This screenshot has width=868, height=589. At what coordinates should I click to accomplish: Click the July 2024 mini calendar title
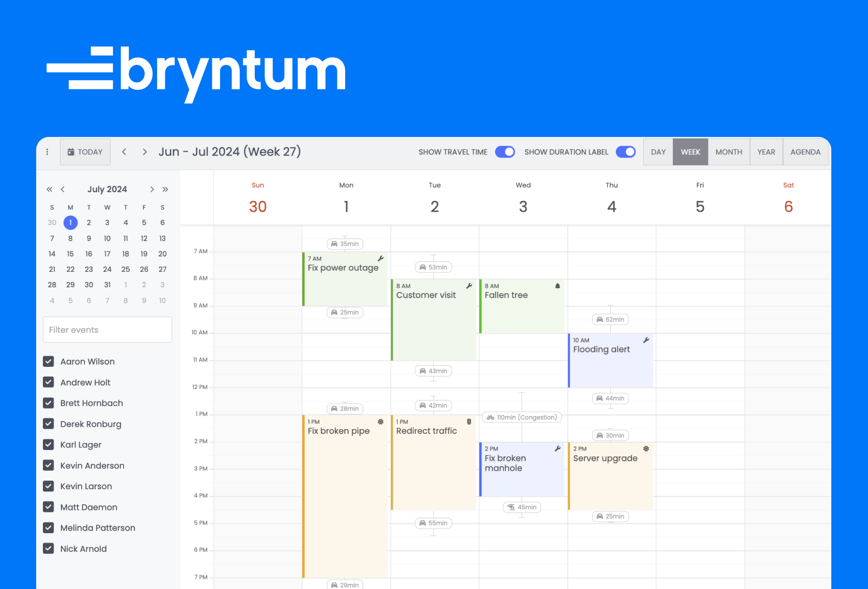point(107,189)
